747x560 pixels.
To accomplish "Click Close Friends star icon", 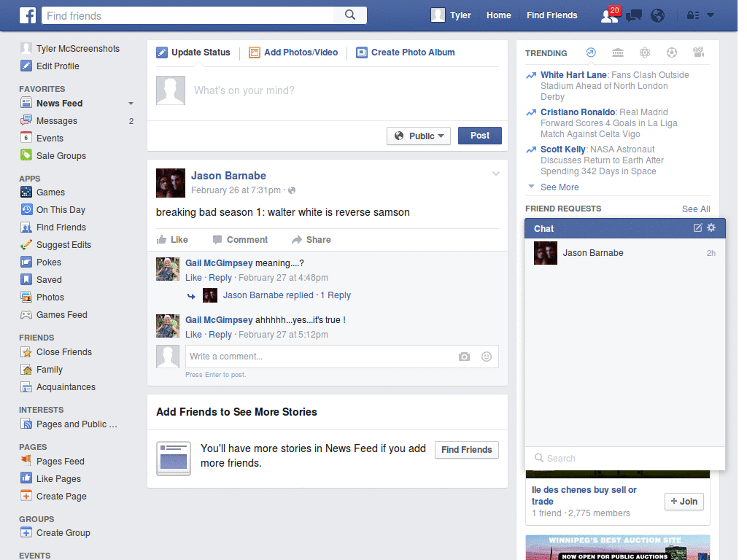I will point(26,352).
